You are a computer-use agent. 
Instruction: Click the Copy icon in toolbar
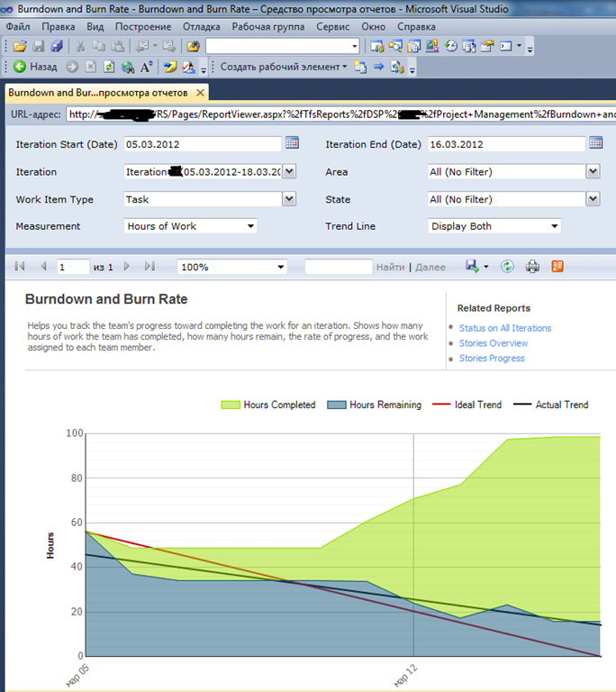point(99,46)
